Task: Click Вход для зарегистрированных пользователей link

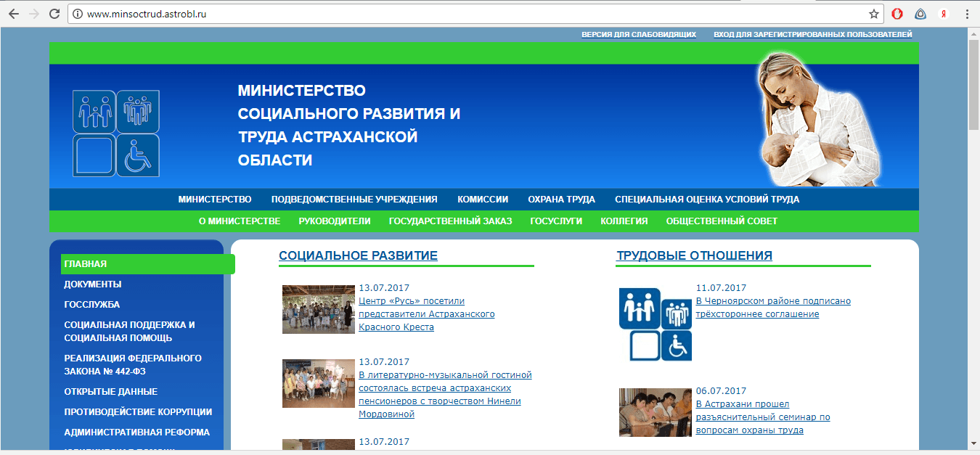Action: (812, 34)
